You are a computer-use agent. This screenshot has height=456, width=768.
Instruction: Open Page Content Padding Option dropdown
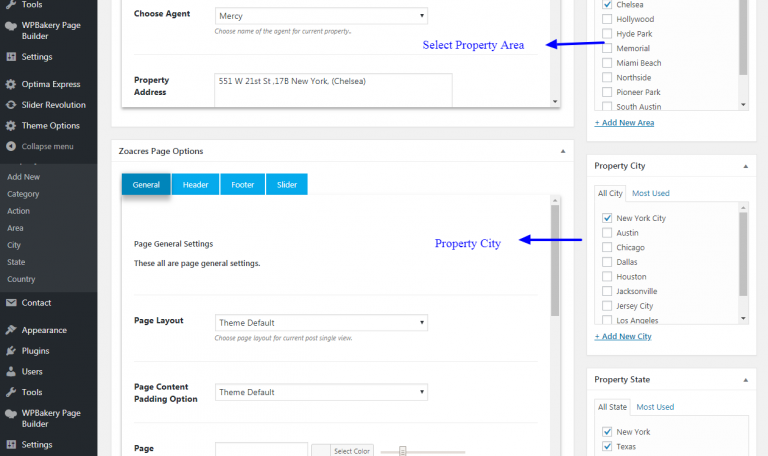pos(321,392)
